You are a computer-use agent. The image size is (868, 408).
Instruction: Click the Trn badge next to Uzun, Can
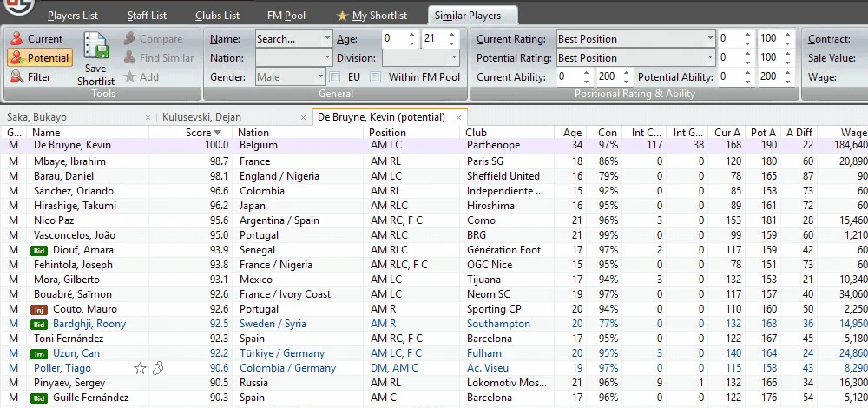click(x=39, y=354)
